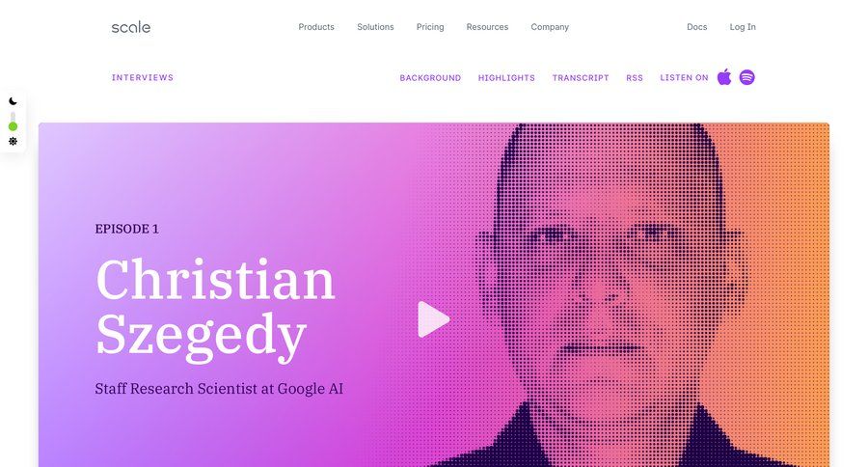Jump to the Transcript section
The image size is (868, 467).
pos(581,78)
